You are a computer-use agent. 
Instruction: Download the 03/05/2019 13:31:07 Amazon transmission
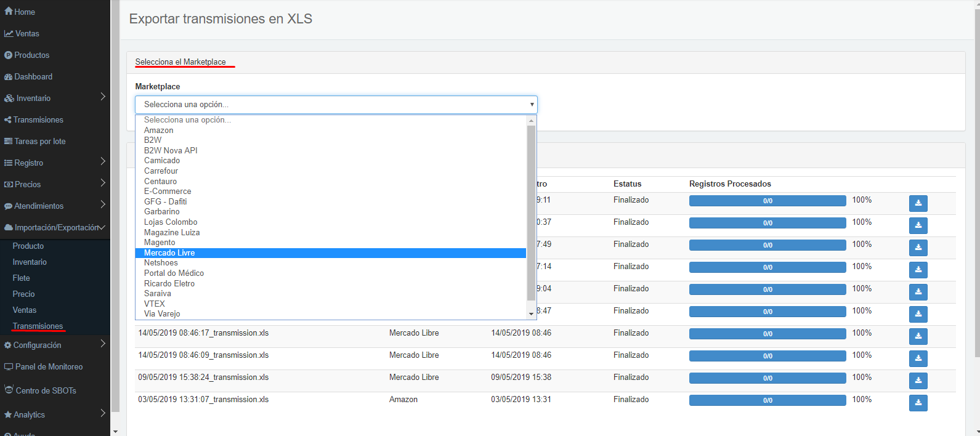(x=918, y=403)
